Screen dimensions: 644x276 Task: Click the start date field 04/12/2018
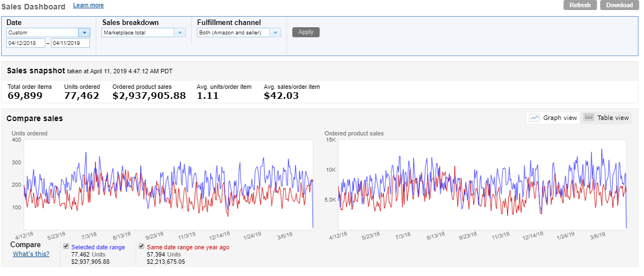[26, 43]
